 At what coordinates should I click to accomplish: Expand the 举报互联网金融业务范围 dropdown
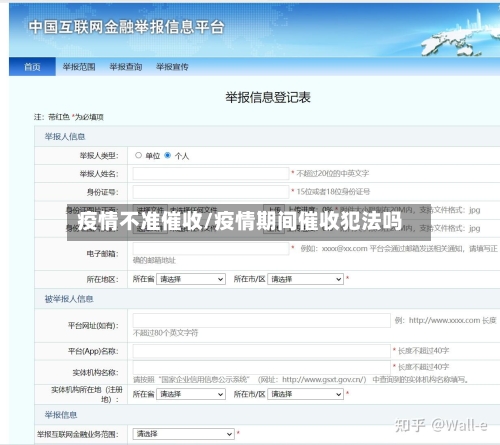(x=184, y=434)
